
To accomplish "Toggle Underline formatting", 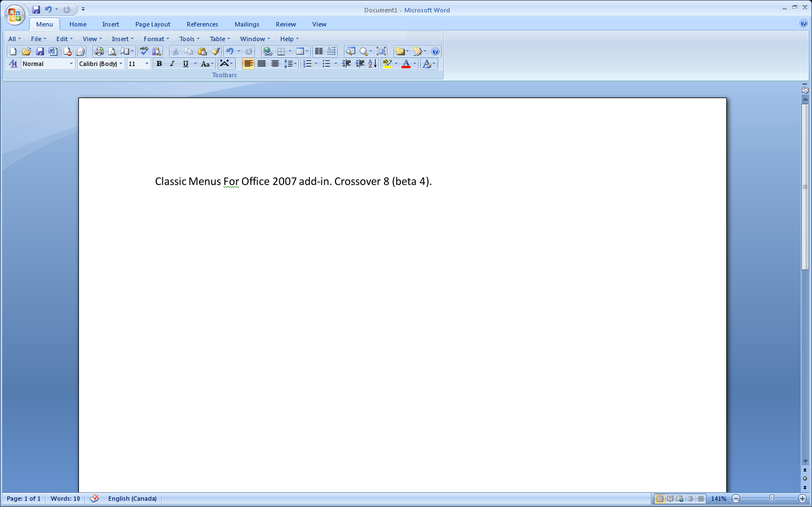I will pos(186,64).
